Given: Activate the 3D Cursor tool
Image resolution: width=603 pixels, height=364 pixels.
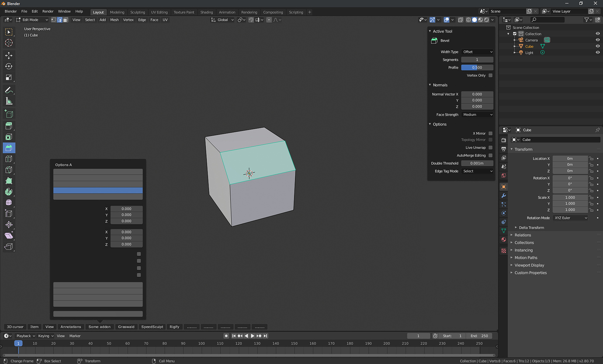Looking at the screenshot, I should 9,43.
